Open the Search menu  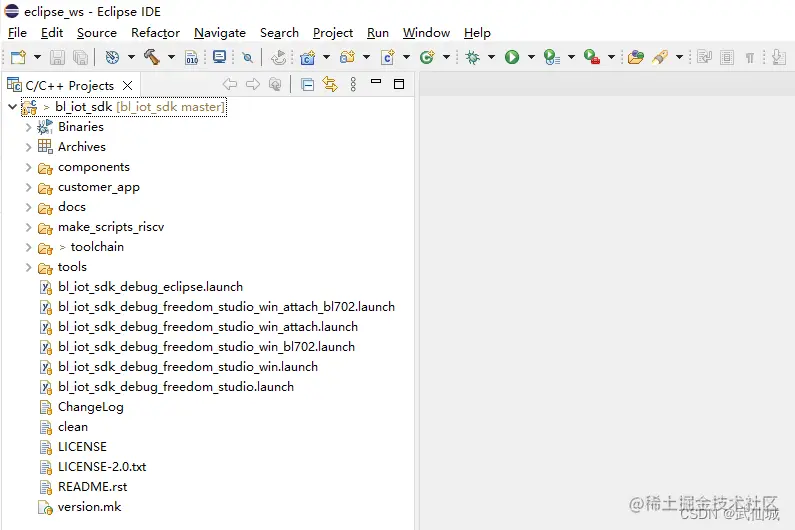click(279, 33)
